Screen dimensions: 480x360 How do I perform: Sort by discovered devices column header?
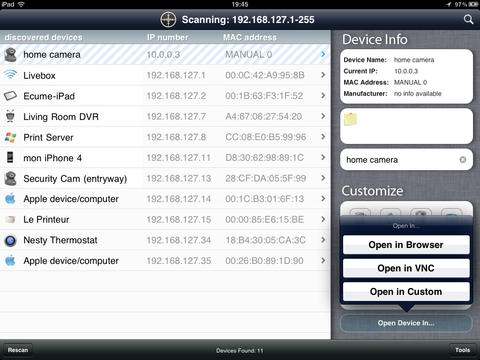[x=43, y=37]
